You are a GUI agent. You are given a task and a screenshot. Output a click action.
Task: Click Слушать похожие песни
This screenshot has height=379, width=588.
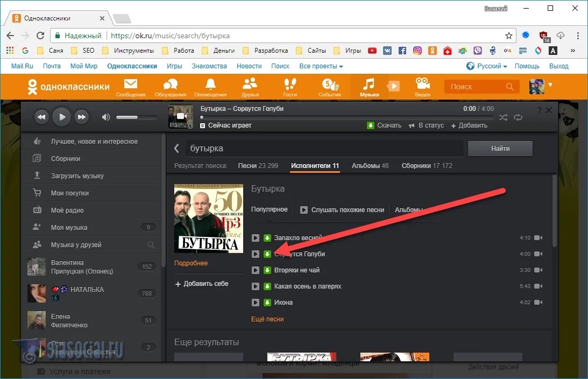pyautogui.click(x=342, y=210)
